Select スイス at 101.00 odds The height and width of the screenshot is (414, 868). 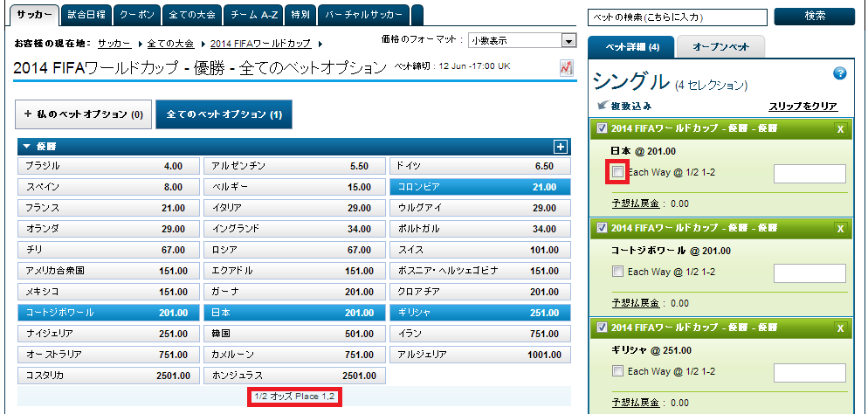[480, 250]
